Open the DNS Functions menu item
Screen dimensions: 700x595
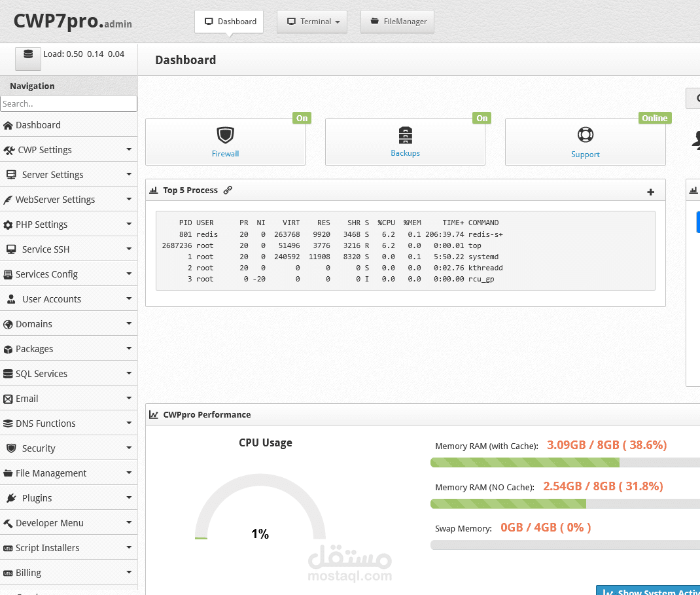coord(69,424)
